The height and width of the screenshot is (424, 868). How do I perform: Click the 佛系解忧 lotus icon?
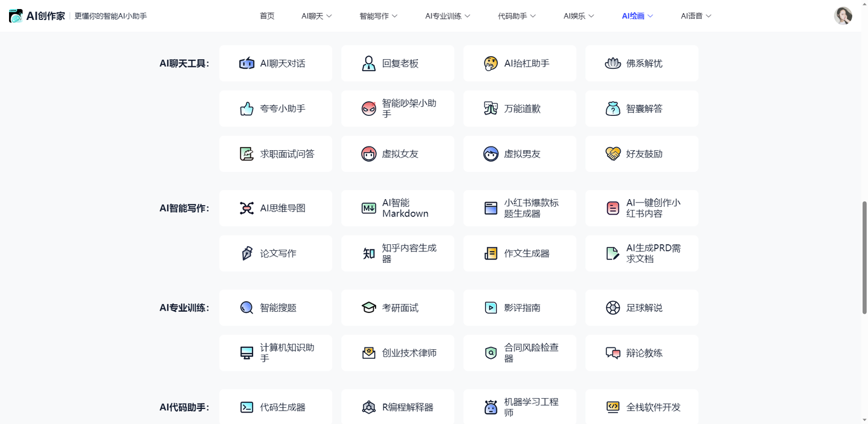pyautogui.click(x=612, y=63)
